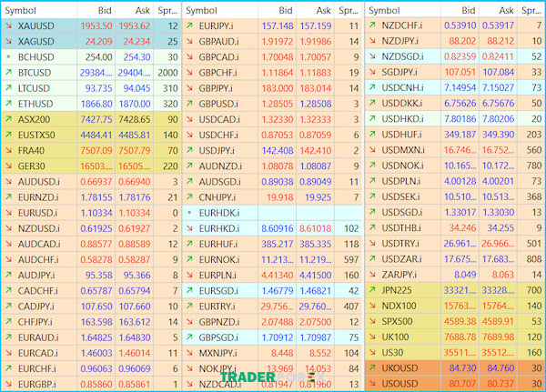
Task: Click XAGUSD ask price 24.234
Action: coord(136,42)
